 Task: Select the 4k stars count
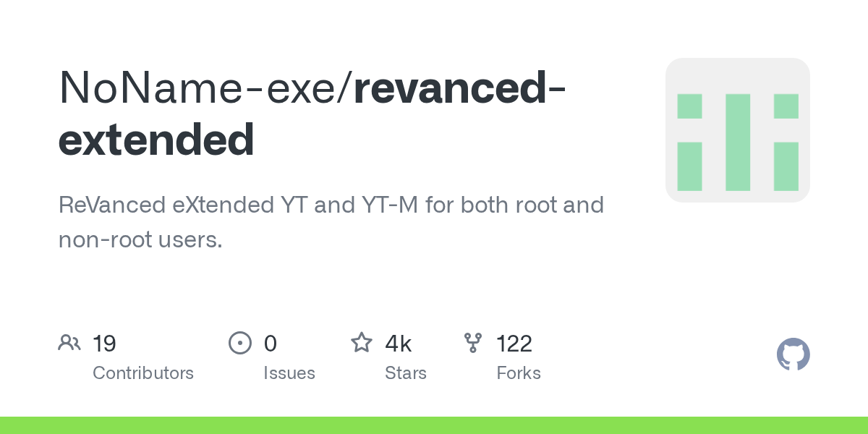click(399, 343)
